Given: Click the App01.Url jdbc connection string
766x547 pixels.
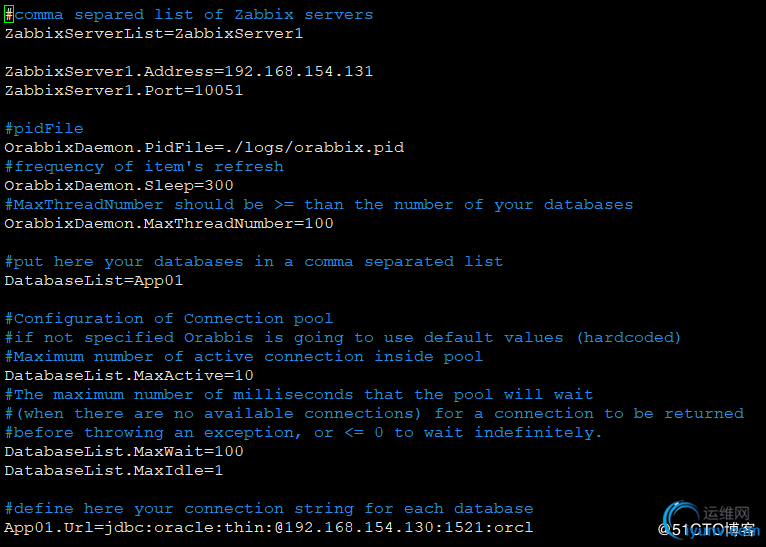Looking at the screenshot, I should (x=268, y=528).
